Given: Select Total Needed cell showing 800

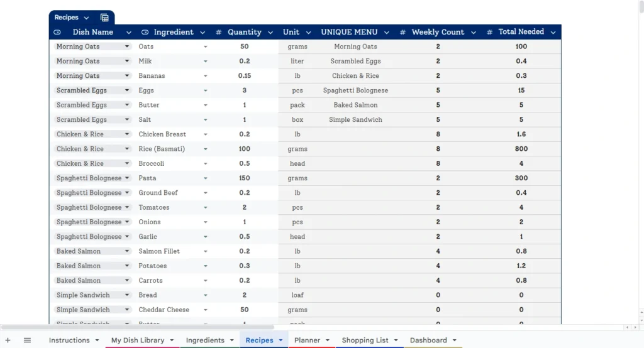Looking at the screenshot, I should point(521,149).
